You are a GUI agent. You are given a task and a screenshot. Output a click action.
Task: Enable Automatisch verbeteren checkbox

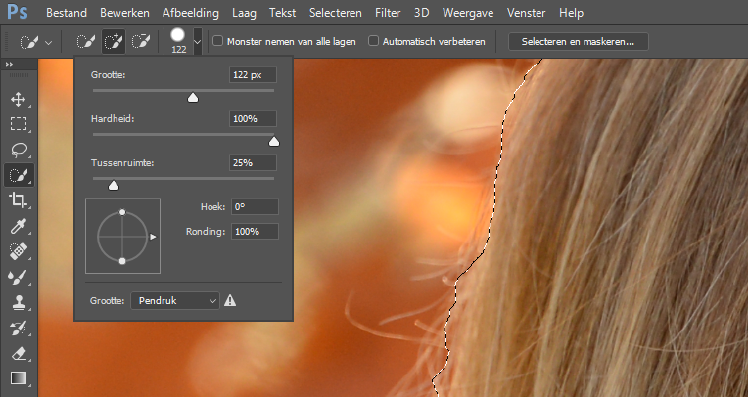(x=373, y=41)
